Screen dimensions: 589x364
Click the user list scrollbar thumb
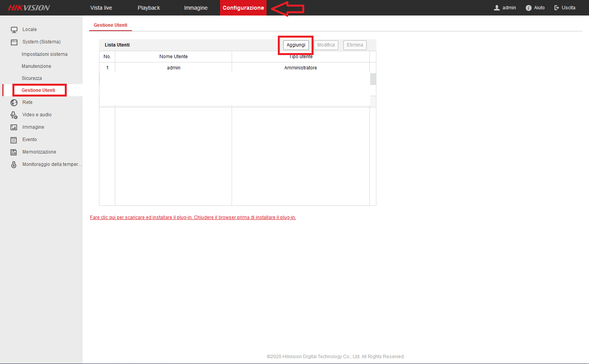coord(373,79)
